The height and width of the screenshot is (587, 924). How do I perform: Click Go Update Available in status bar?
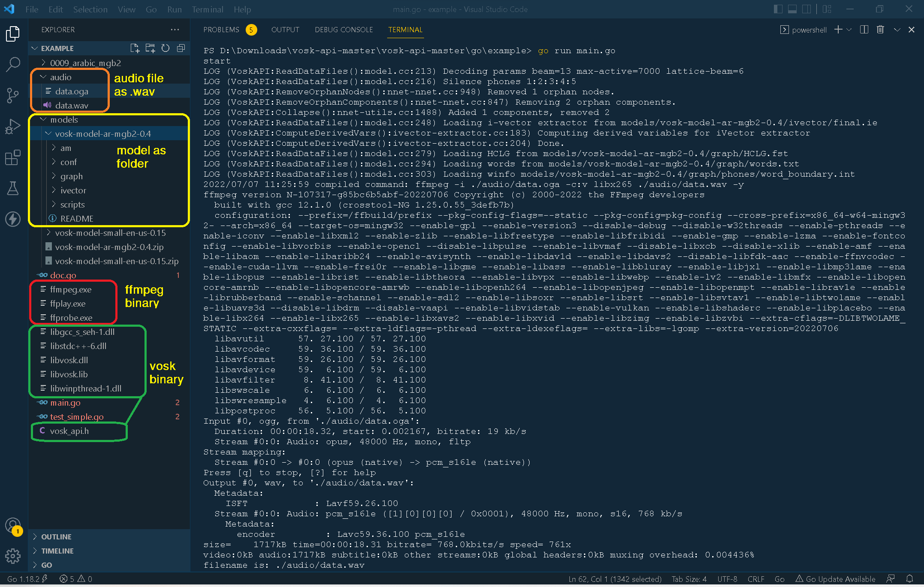[835, 579]
